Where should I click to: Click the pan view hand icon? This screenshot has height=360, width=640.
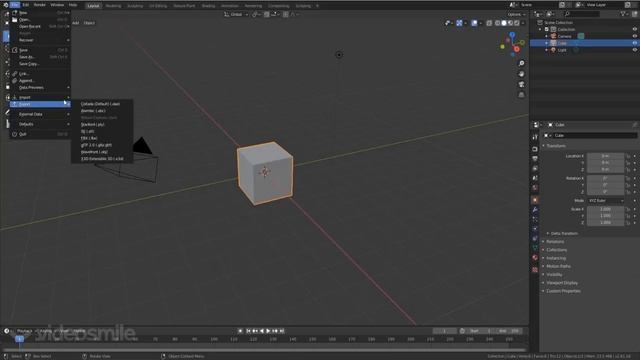point(521,74)
